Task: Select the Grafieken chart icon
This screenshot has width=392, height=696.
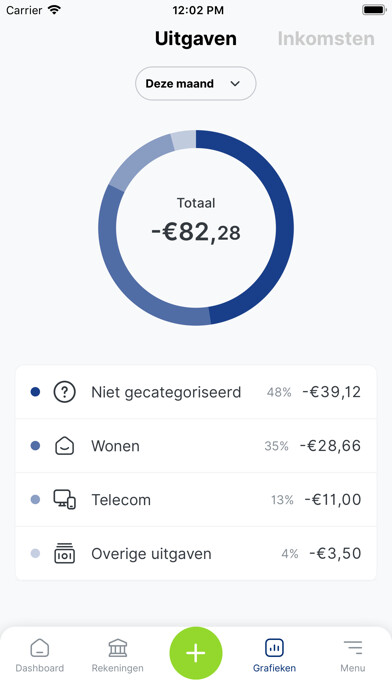Action: pyautogui.click(x=274, y=648)
